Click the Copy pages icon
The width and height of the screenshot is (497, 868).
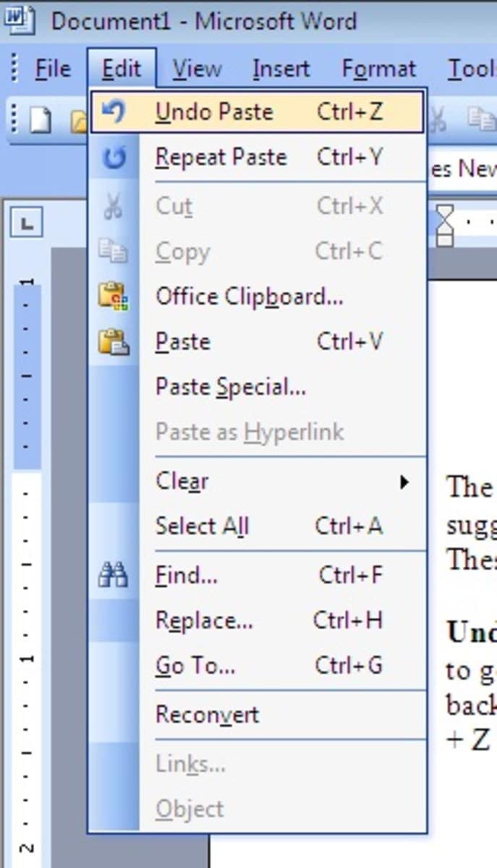pos(114,250)
